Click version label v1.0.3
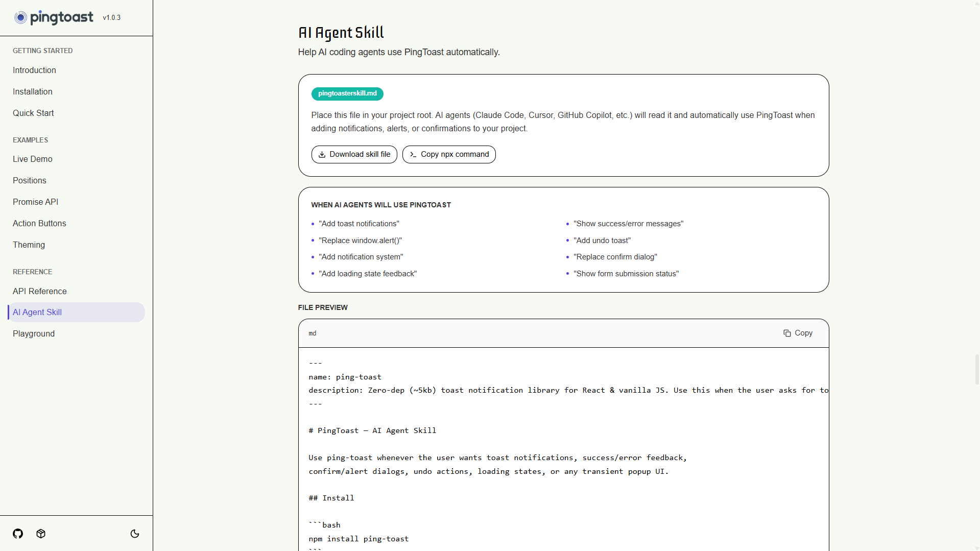980x551 pixels. (x=112, y=17)
